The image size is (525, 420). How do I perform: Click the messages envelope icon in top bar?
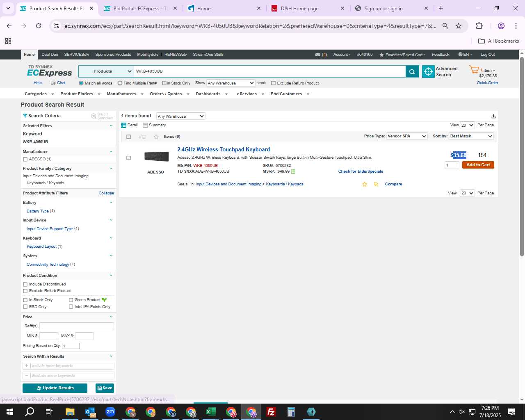pos(318,55)
